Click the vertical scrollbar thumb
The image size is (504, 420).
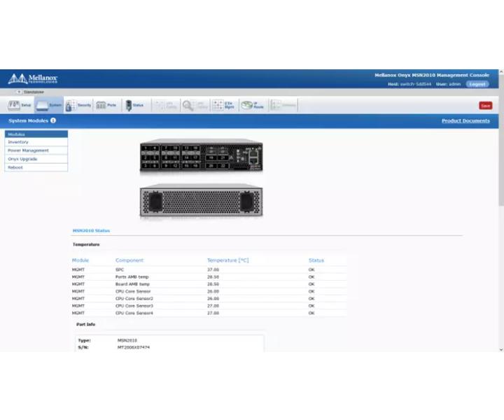click(501, 140)
